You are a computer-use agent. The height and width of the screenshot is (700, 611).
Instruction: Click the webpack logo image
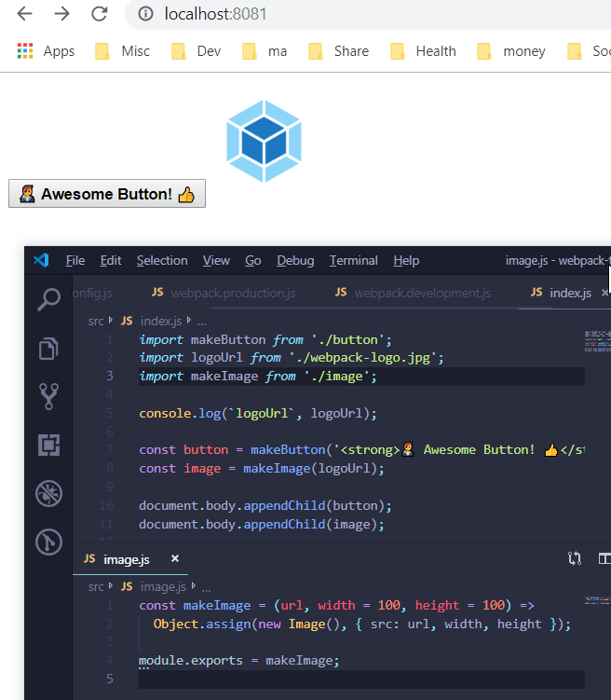point(264,141)
